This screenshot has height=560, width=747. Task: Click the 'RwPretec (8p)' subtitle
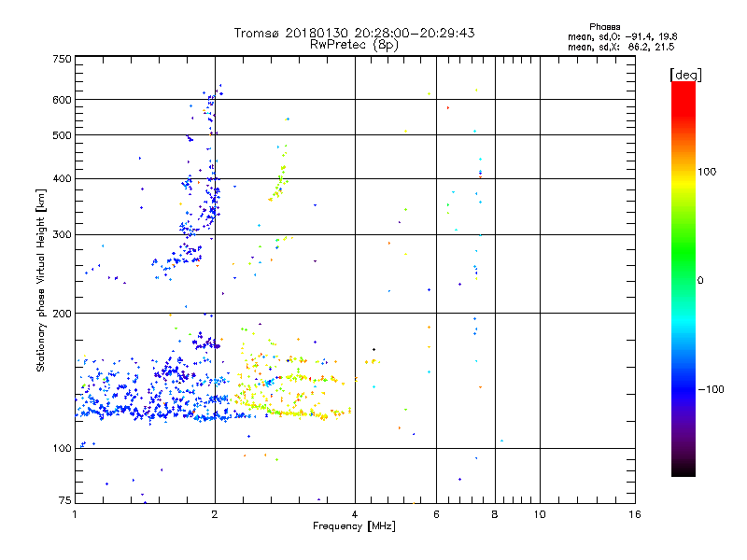354,45
